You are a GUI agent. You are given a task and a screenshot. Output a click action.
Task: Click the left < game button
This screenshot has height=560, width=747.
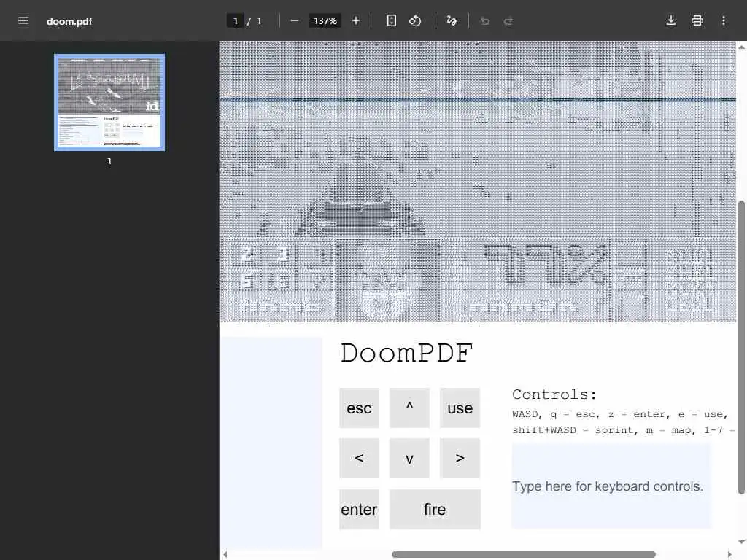pyautogui.click(x=359, y=458)
